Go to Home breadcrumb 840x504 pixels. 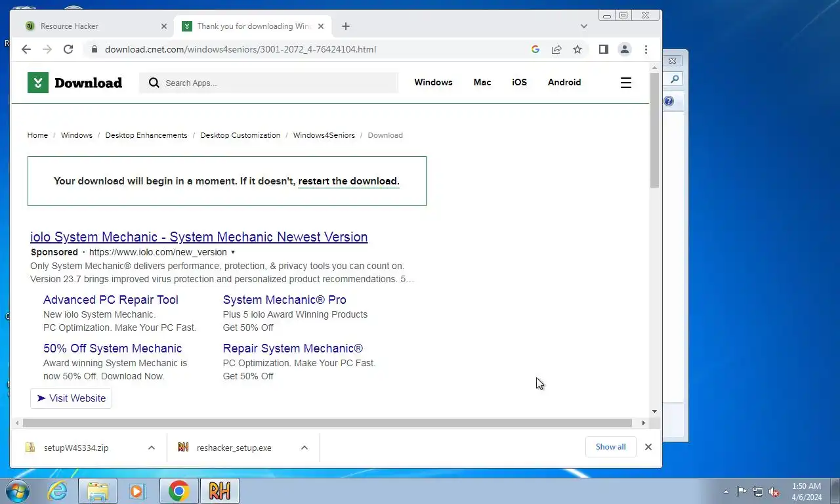tap(37, 135)
